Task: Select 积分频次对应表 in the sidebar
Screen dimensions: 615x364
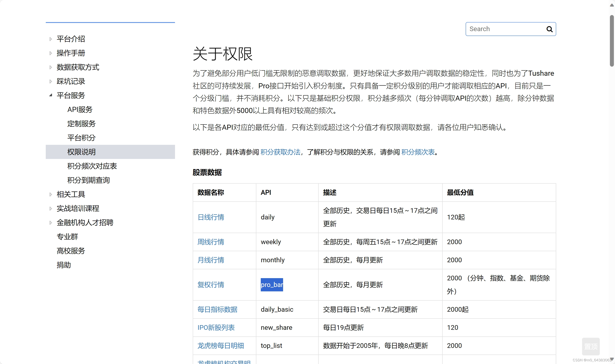Action: pyautogui.click(x=92, y=166)
